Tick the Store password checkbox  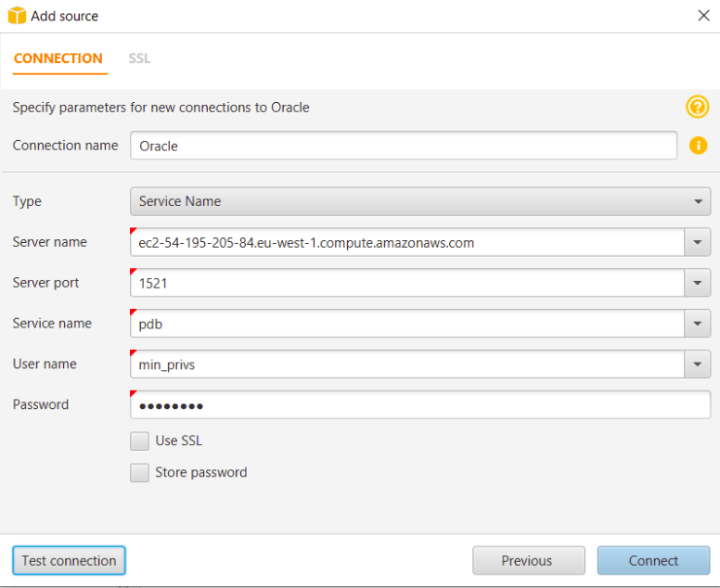pyautogui.click(x=139, y=472)
